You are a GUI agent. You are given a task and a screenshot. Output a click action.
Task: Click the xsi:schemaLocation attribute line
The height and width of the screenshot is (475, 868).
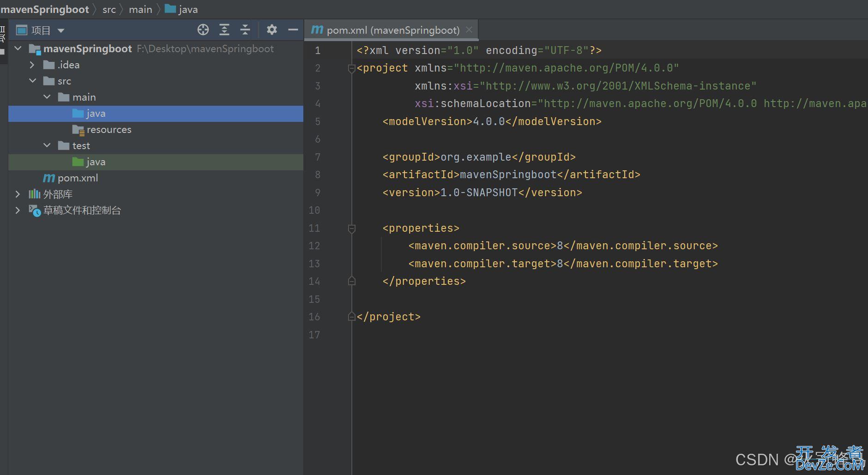click(x=641, y=103)
